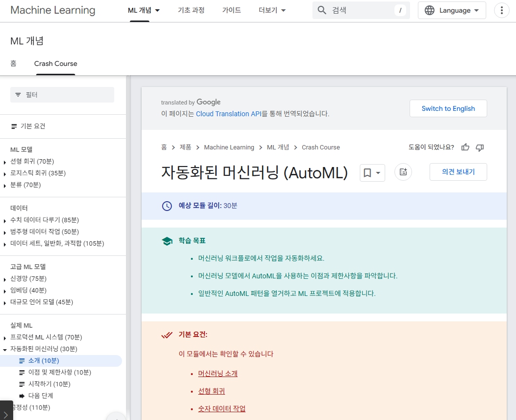The width and height of the screenshot is (516, 420).
Task: Click the double checkmark prerequisites icon
Action: tap(167, 335)
